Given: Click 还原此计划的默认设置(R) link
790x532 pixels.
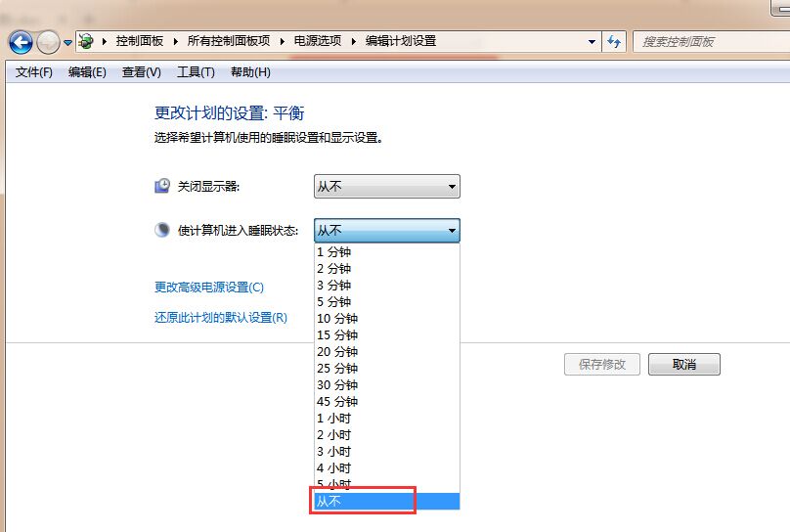Looking at the screenshot, I should (221, 318).
